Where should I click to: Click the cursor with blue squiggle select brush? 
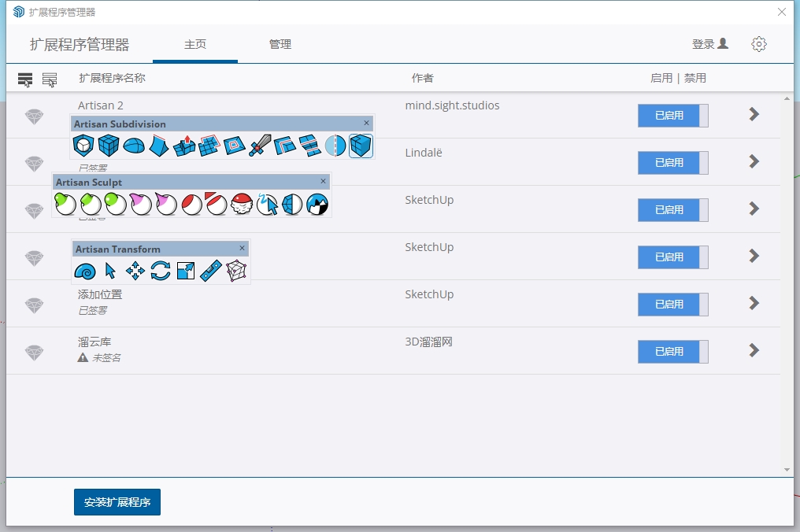point(268,204)
